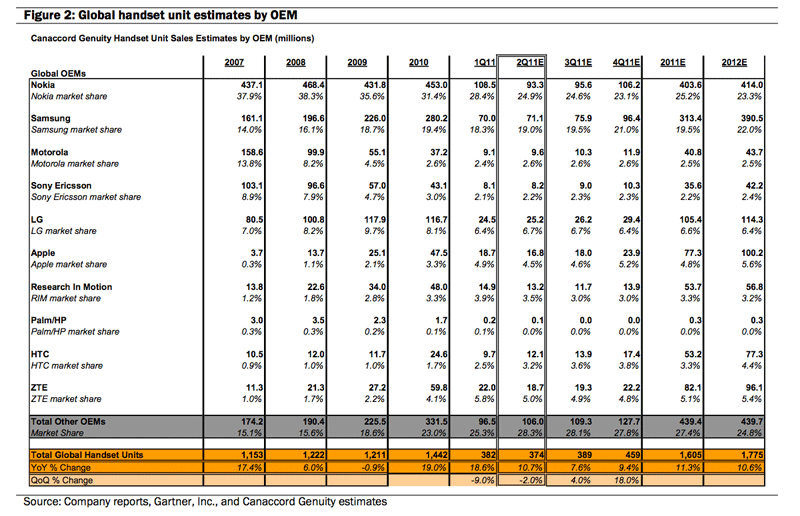
Task: Click the Source citation line
Action: point(205,502)
